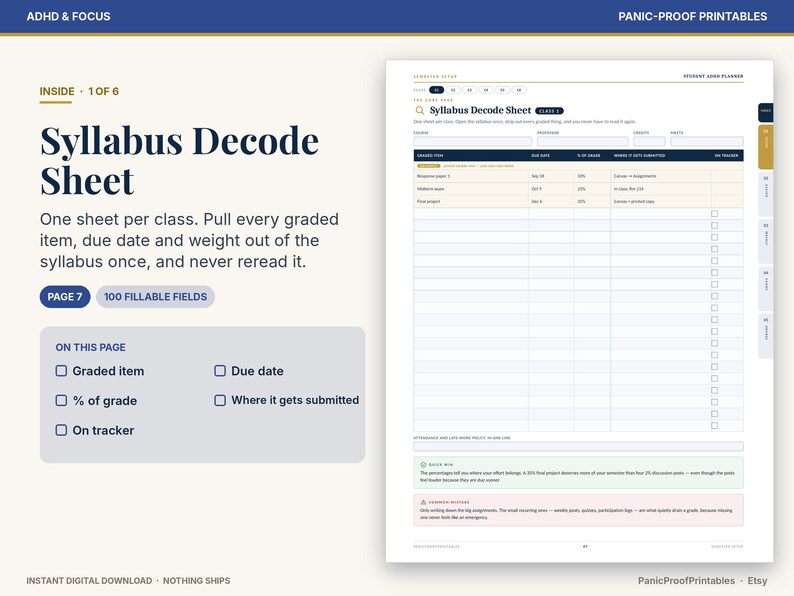Click the In-class, Rm 214 cell
The width and height of the screenshot is (794, 596).
(x=661, y=189)
